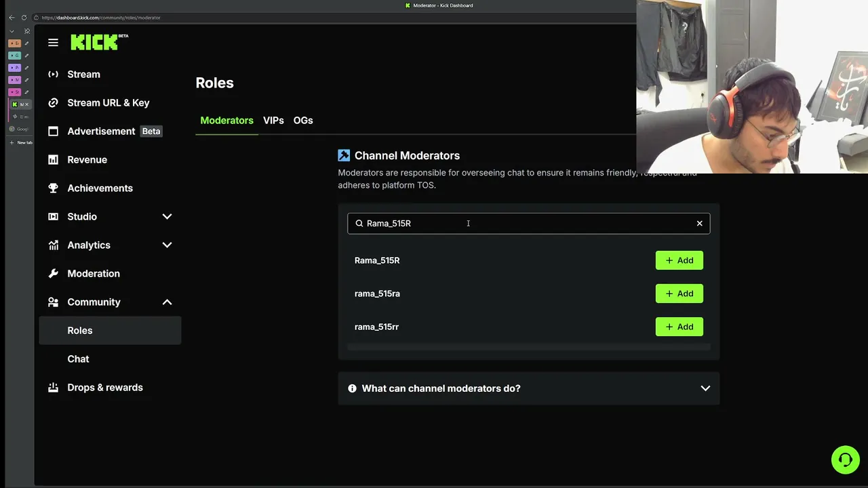The width and height of the screenshot is (868, 488).
Task: Expand the magenta tab group
Action: tap(14, 80)
